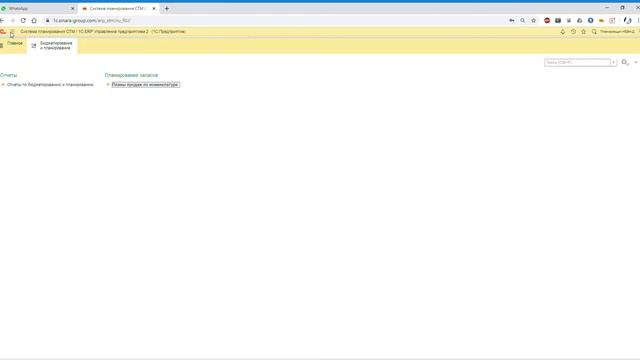The width and height of the screenshot is (640, 360).
Task: Bookmark this page with the star icon
Action: point(533,20)
